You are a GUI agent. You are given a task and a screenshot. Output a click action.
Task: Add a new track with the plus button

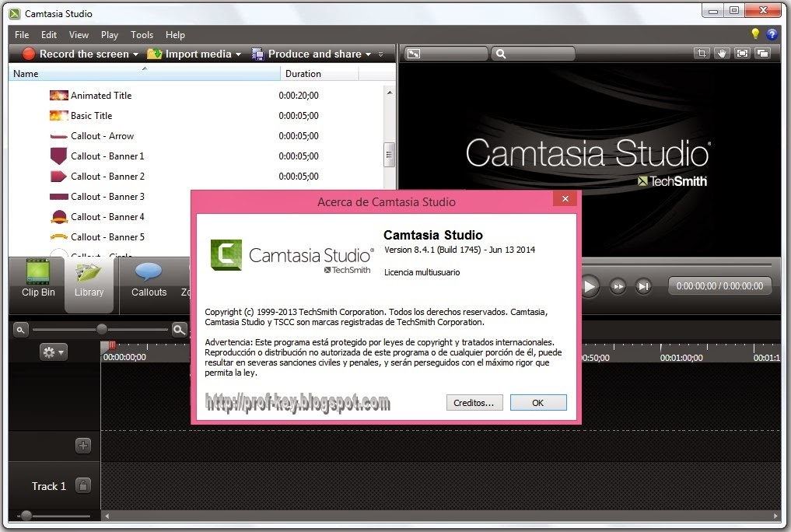(x=83, y=445)
